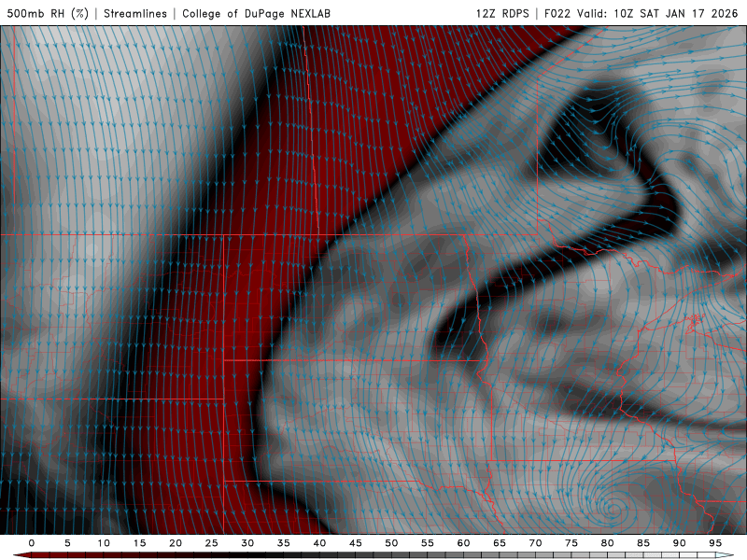747x560 pixels.
Task: Click the colorbar label "40"
Action: pos(319,543)
